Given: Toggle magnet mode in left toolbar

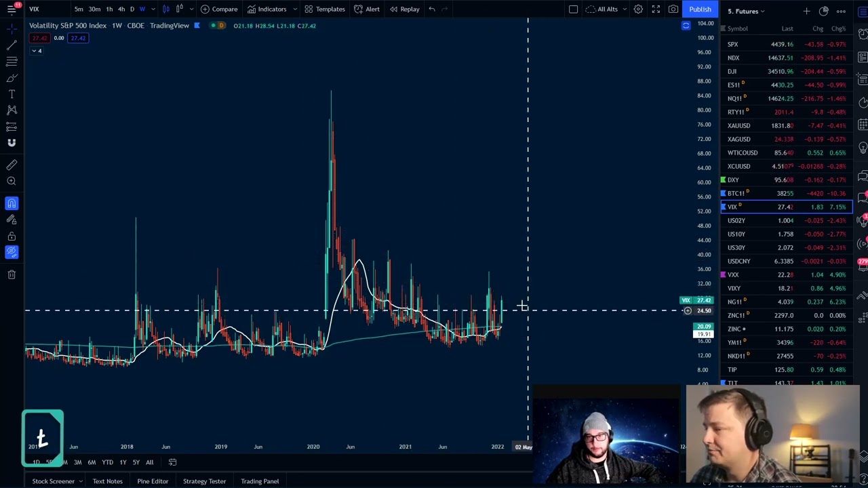Looking at the screenshot, I should click(12, 203).
